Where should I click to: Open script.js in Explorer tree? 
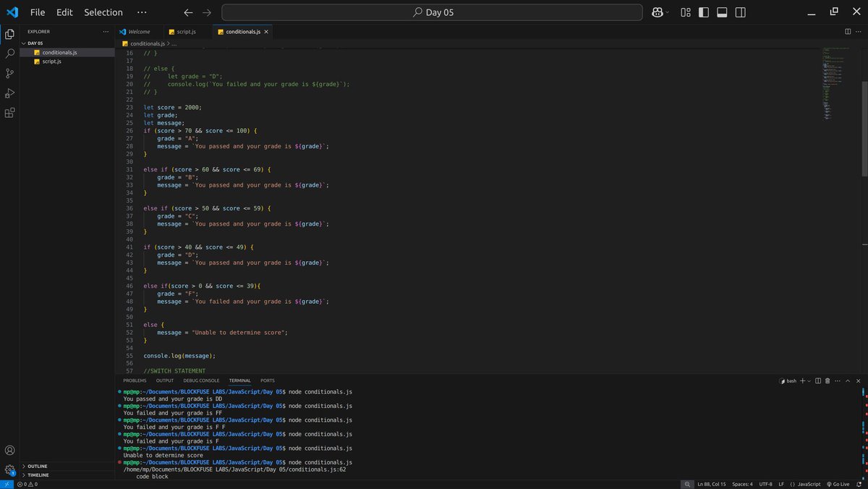click(x=69, y=61)
